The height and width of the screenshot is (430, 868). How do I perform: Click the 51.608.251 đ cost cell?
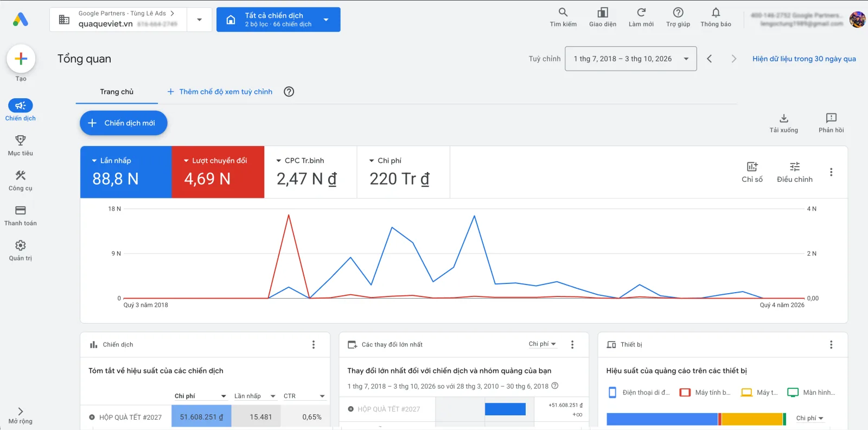[x=202, y=417]
